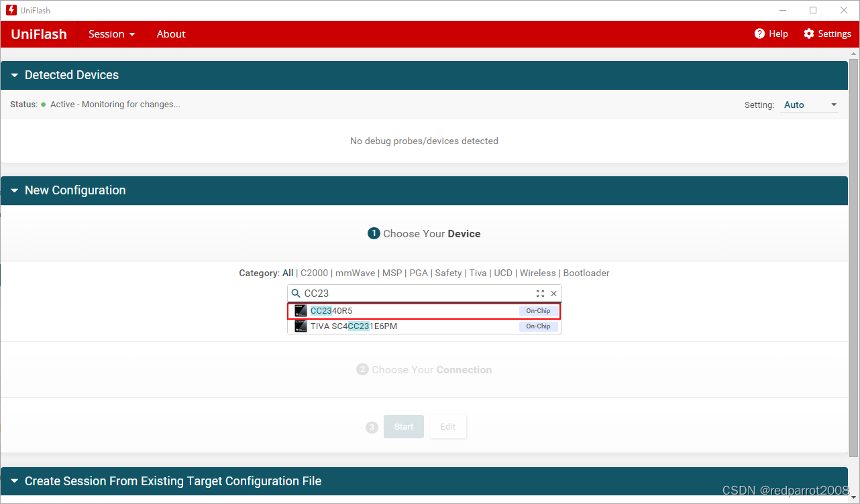
Task: Filter devices by UCD category
Action: click(503, 273)
